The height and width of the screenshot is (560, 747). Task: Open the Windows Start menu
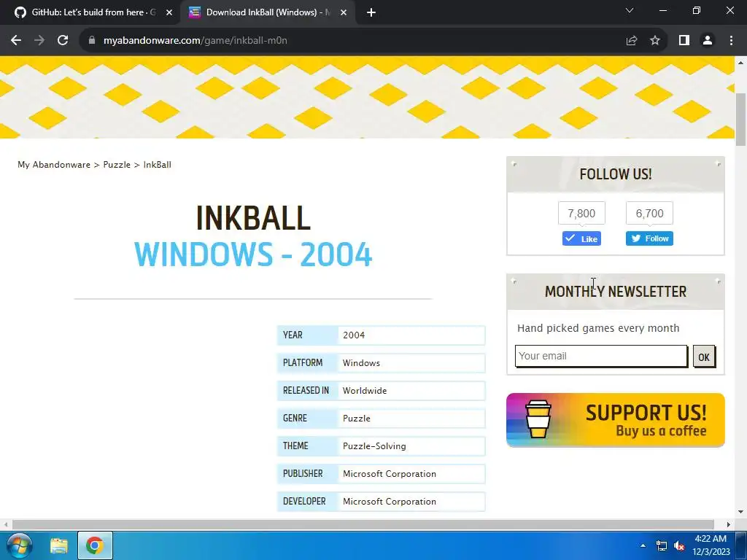(x=19, y=545)
